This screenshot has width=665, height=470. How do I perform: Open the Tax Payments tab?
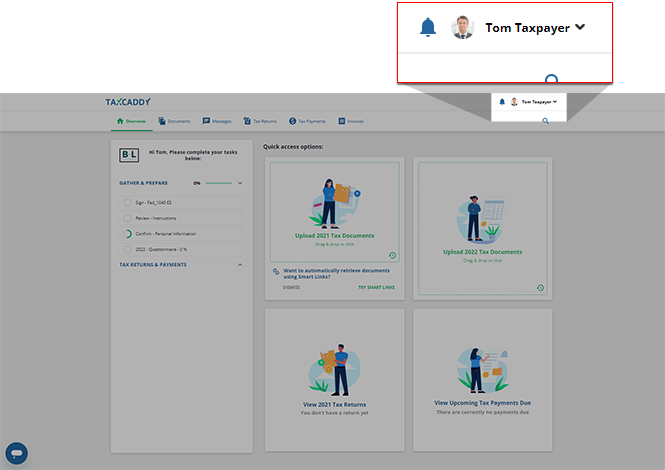307,121
